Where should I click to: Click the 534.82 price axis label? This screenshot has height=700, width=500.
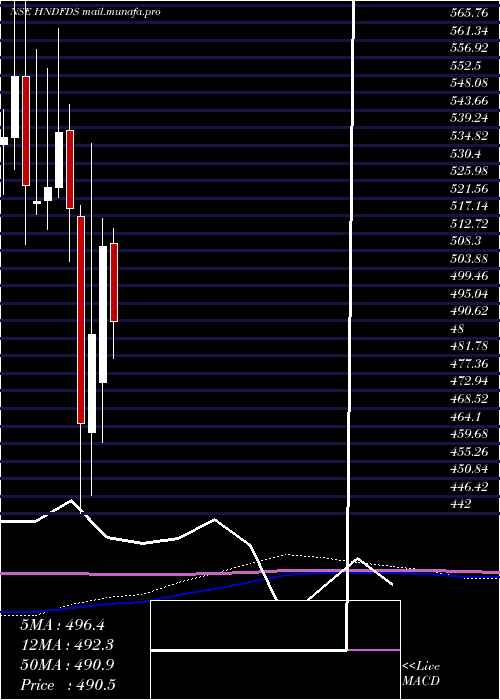tap(469, 136)
